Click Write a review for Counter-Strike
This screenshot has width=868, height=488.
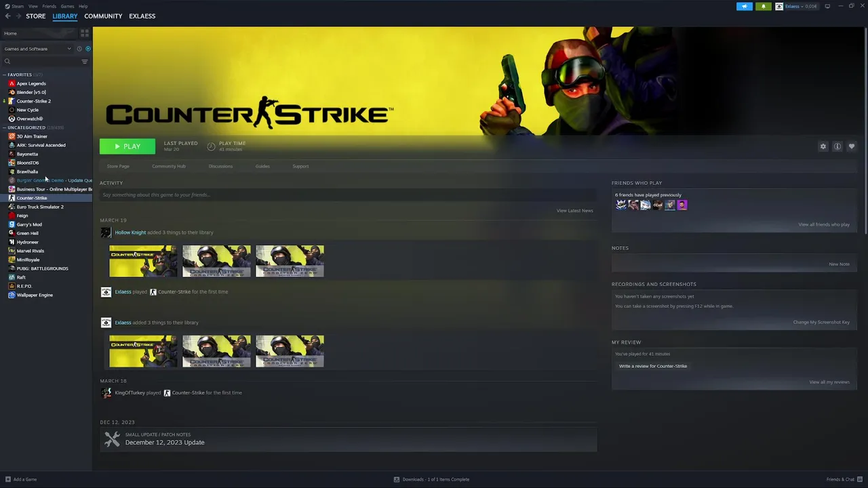tap(653, 366)
